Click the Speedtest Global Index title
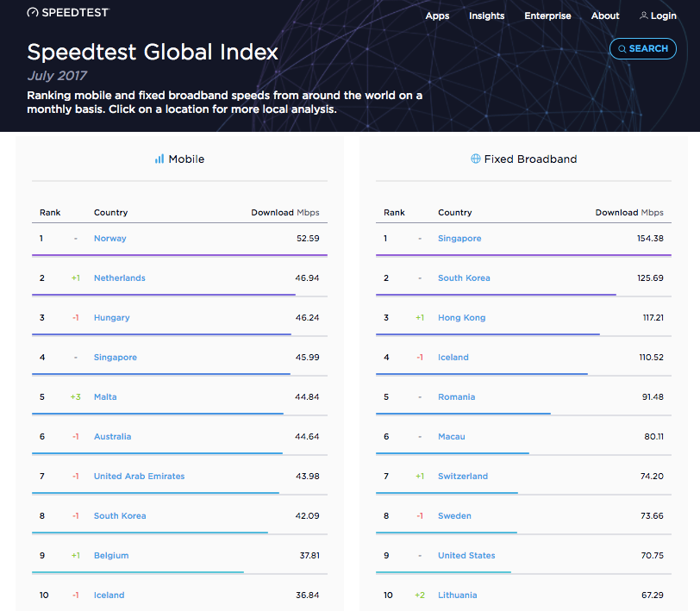Image resolution: width=700 pixels, height=611 pixels. (153, 52)
